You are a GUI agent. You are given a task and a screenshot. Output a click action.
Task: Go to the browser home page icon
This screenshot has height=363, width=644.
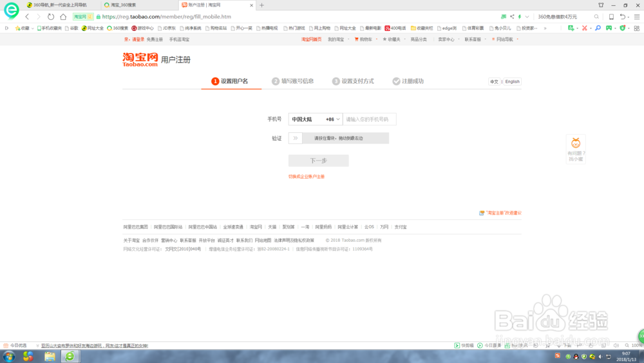63,17
